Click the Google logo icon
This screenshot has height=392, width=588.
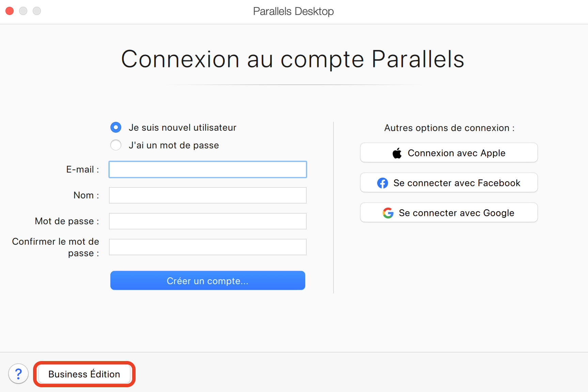tap(388, 213)
